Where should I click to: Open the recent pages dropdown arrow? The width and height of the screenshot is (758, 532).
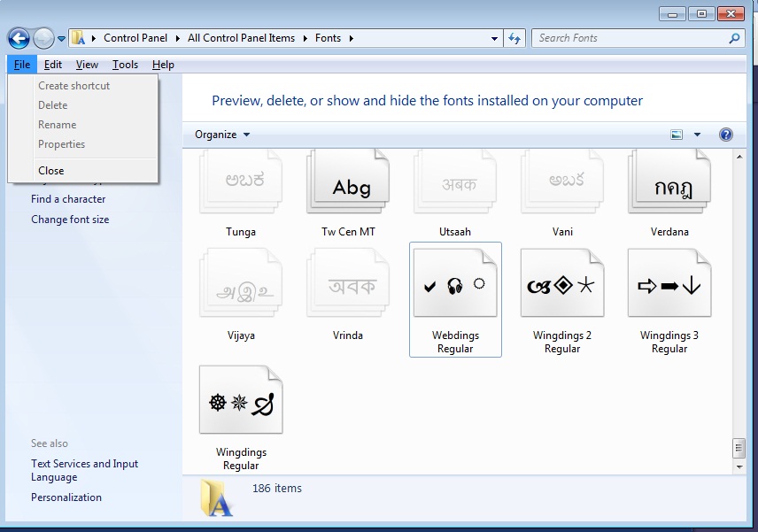click(61, 39)
